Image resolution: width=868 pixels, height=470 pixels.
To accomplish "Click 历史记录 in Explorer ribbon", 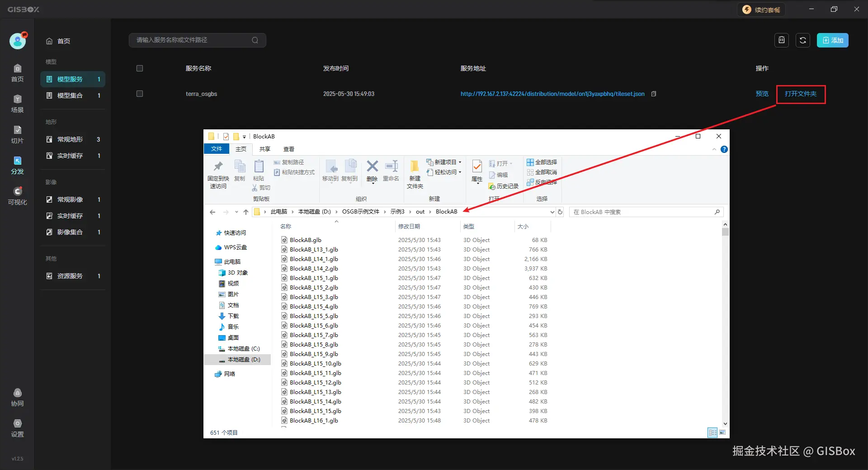I will click(x=504, y=186).
